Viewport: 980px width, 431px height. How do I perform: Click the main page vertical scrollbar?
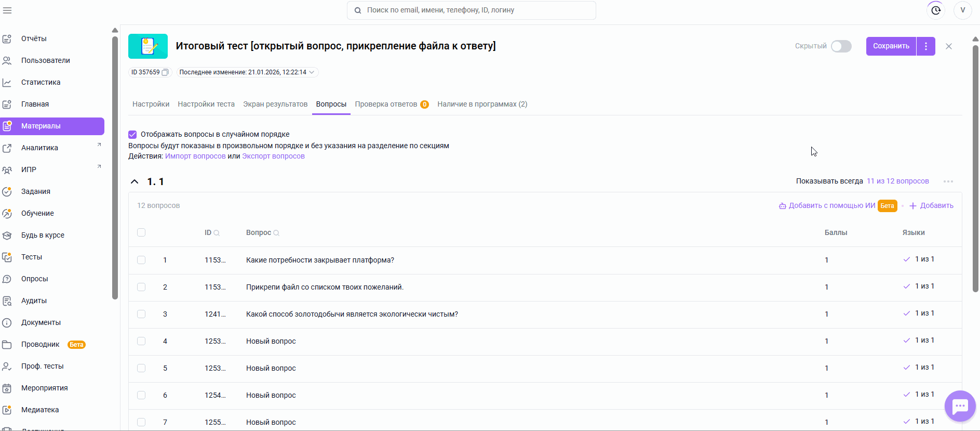[x=975, y=169]
